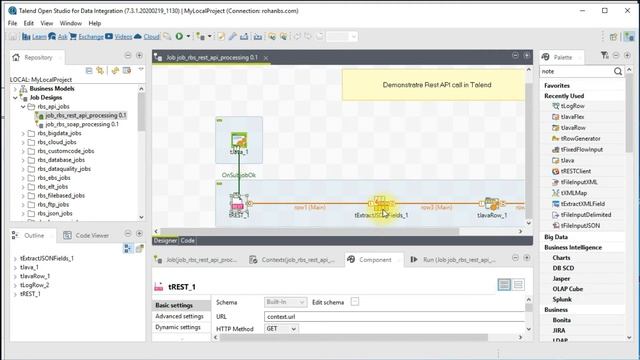Click the tJava_1 component on canvas

coord(239,143)
